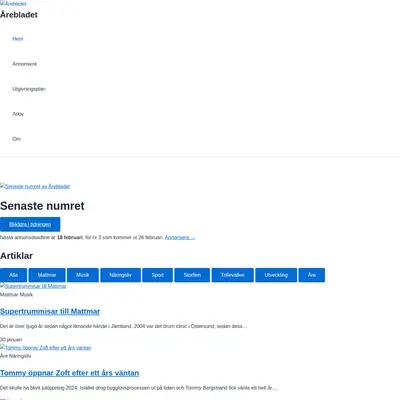Filter articles by Näringsliv
Image resolution: width=400 pixels, height=400 pixels.
coord(120,275)
